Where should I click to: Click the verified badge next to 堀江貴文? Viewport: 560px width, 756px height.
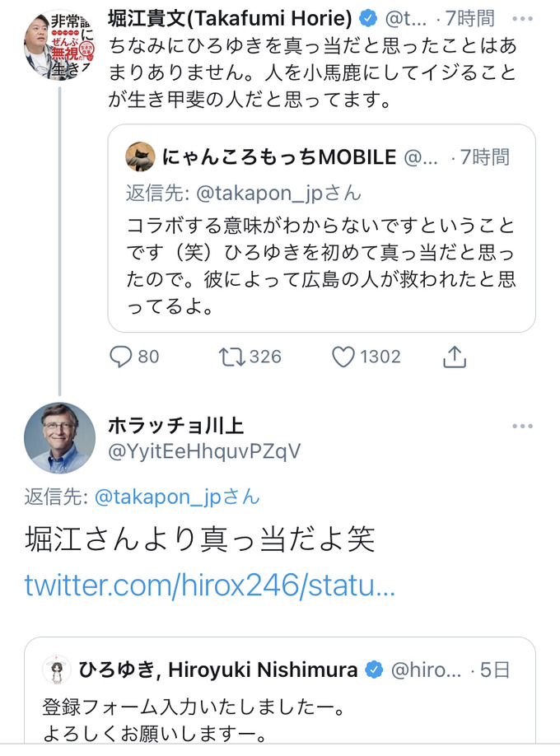click(x=366, y=18)
